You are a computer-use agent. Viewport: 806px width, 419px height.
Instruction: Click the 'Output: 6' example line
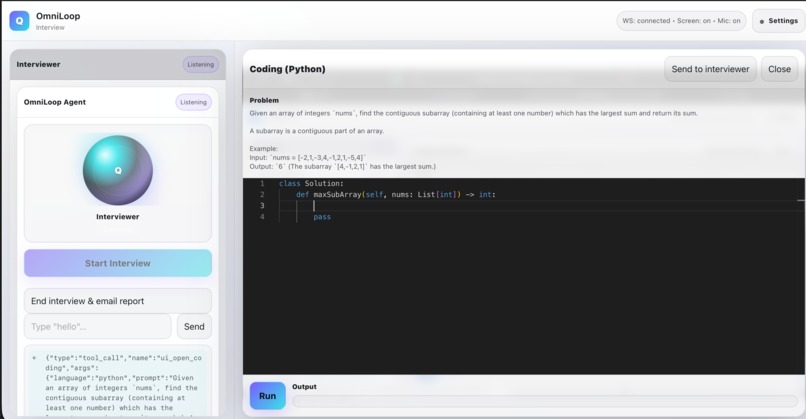[x=342, y=167]
